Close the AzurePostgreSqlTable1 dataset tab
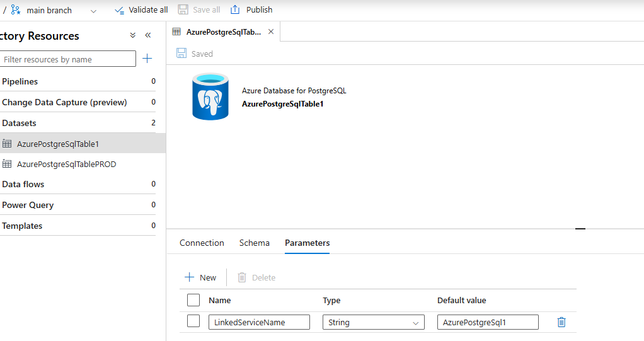The width and height of the screenshot is (644, 341). [271, 32]
